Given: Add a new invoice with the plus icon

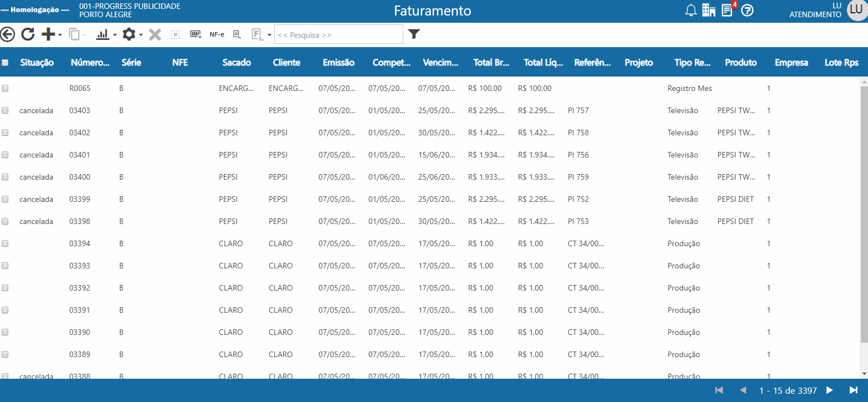Looking at the screenshot, I should 48,34.
